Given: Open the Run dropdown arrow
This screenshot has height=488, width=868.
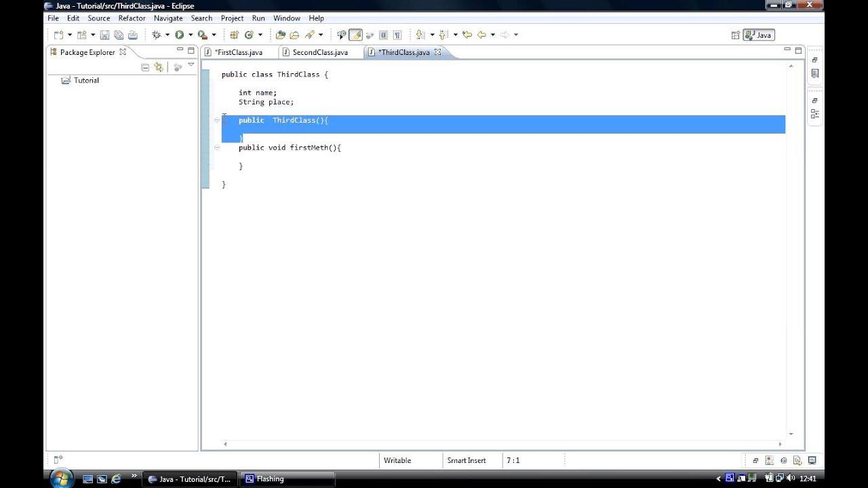Looking at the screenshot, I should click(x=191, y=35).
